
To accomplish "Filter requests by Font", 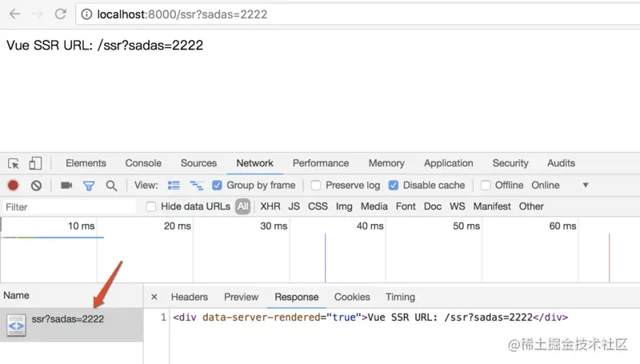I will [406, 206].
